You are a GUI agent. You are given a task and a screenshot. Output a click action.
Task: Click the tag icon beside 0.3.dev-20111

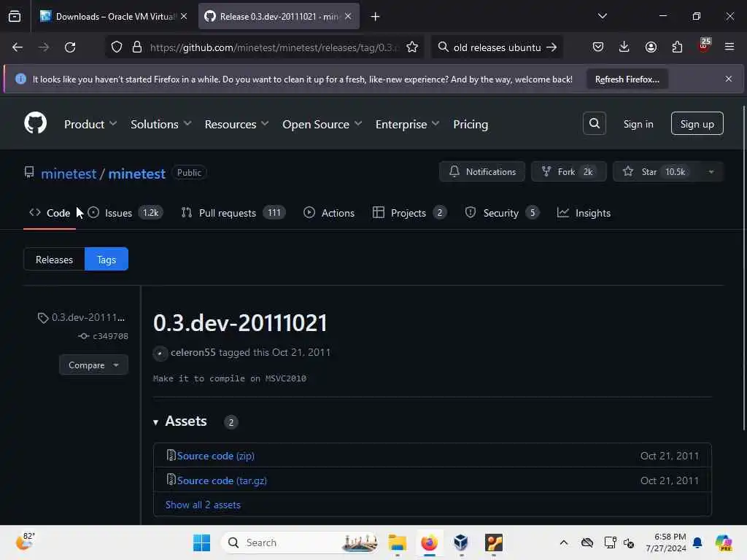[x=43, y=318]
